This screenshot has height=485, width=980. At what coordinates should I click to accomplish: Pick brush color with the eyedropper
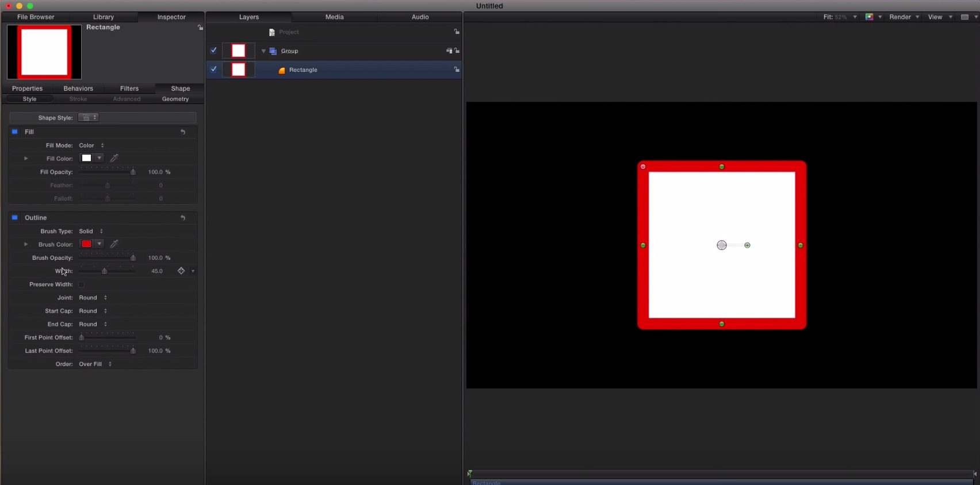coord(114,244)
